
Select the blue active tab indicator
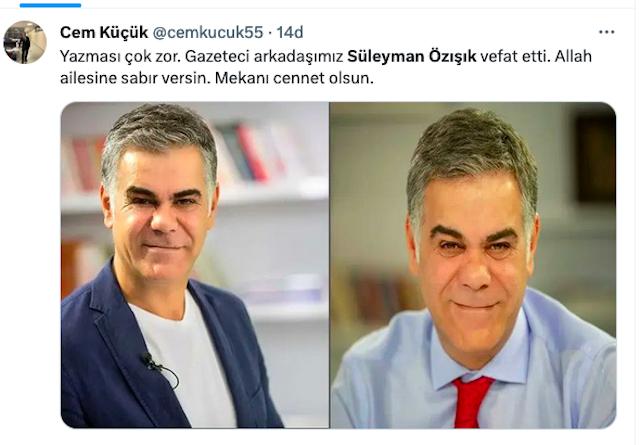coord(50,5)
